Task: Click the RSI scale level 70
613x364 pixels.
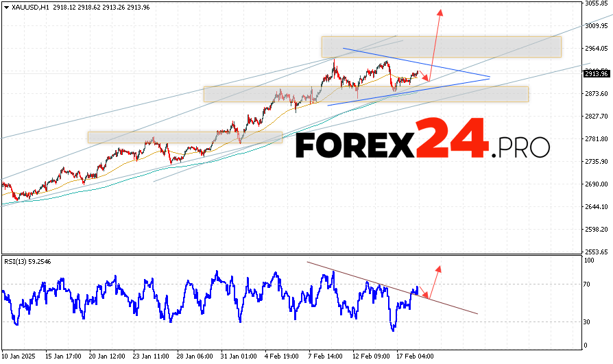Action: point(586,284)
